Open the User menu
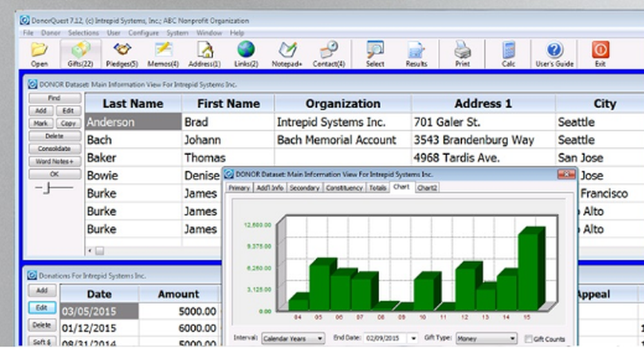The height and width of the screenshot is (364, 644). pos(113,33)
